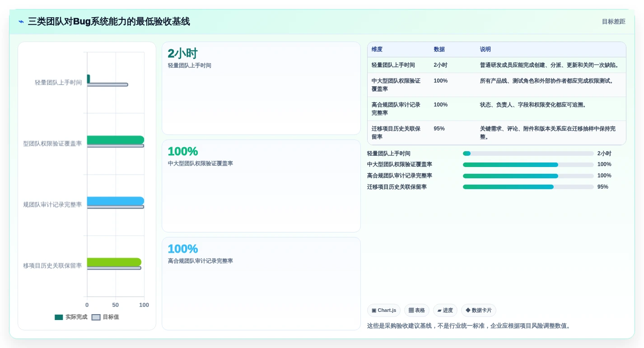This screenshot has width=644, height=348.
Task: Click the 95% value beside the progress bar
Action: 603,187
